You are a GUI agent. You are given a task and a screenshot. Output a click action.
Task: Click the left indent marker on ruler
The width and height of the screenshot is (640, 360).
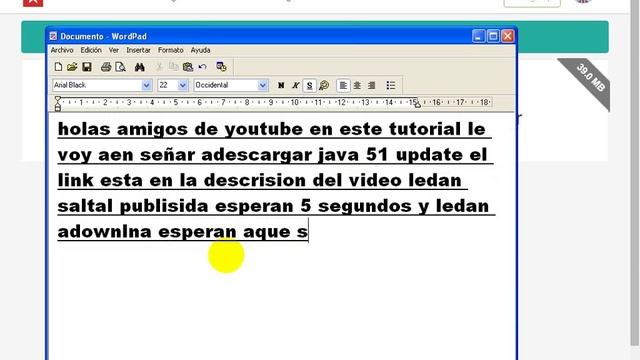pos(58,104)
